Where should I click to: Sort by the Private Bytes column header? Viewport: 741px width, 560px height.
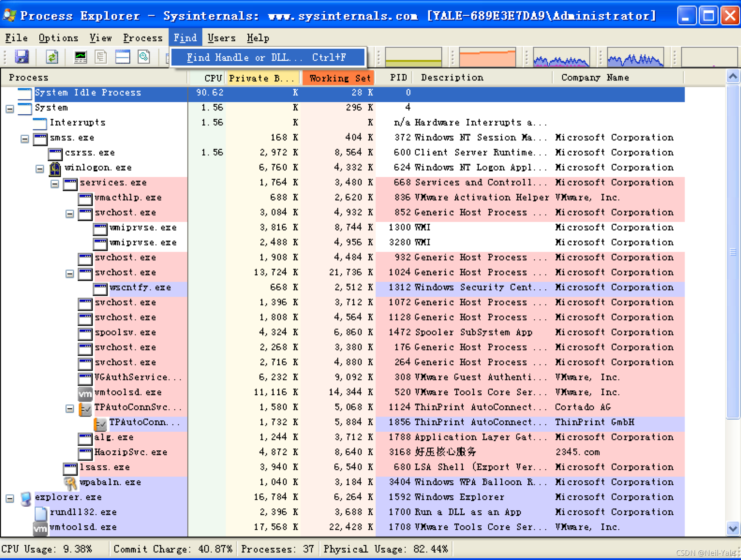coord(262,77)
